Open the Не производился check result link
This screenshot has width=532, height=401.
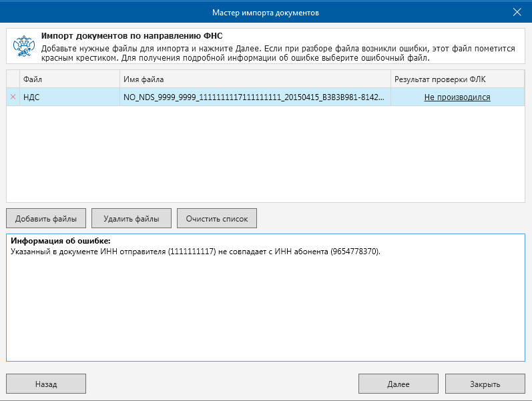coord(457,97)
